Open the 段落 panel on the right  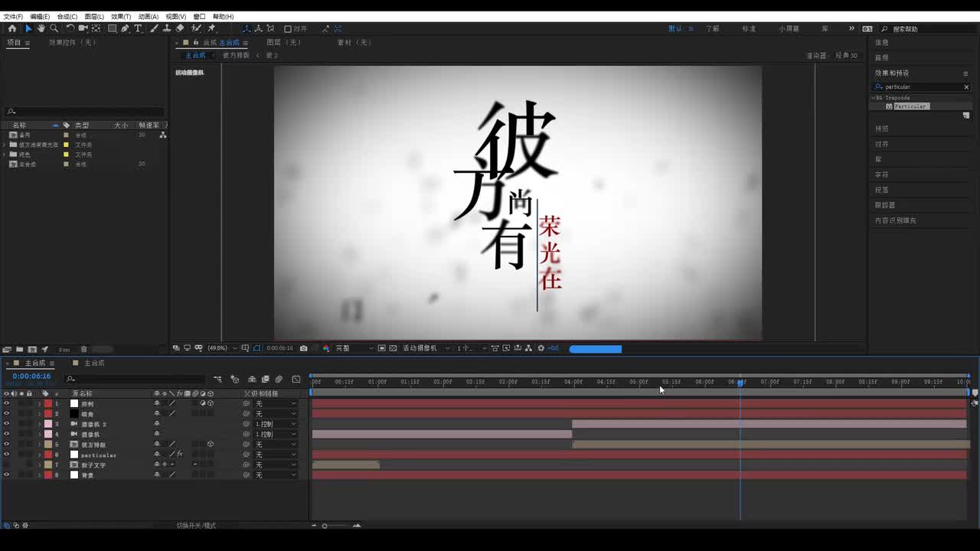pyautogui.click(x=882, y=190)
